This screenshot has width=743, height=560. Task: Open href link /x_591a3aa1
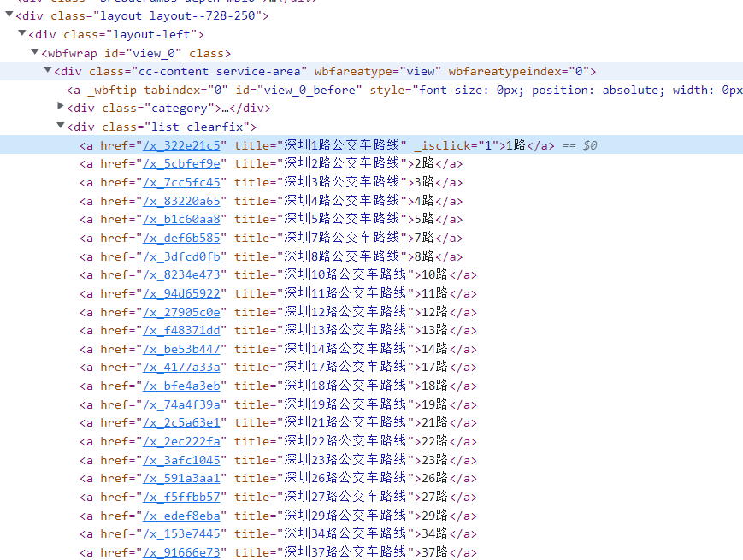pyautogui.click(x=181, y=479)
